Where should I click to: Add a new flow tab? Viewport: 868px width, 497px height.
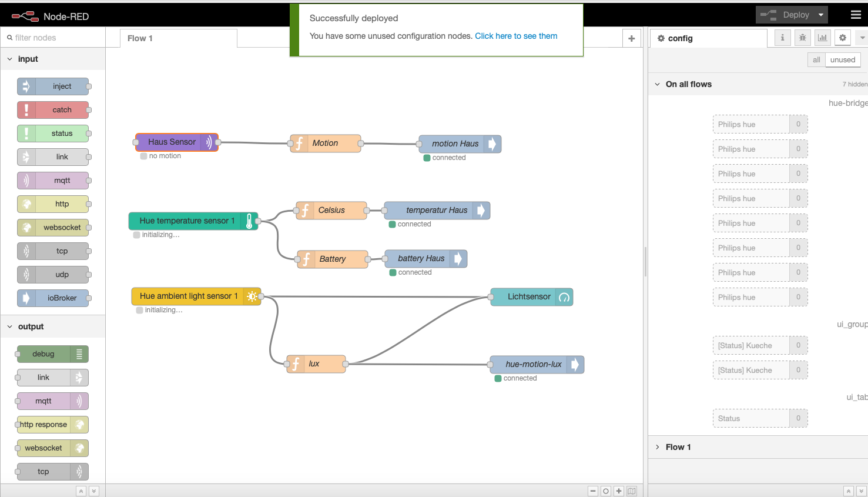631,38
